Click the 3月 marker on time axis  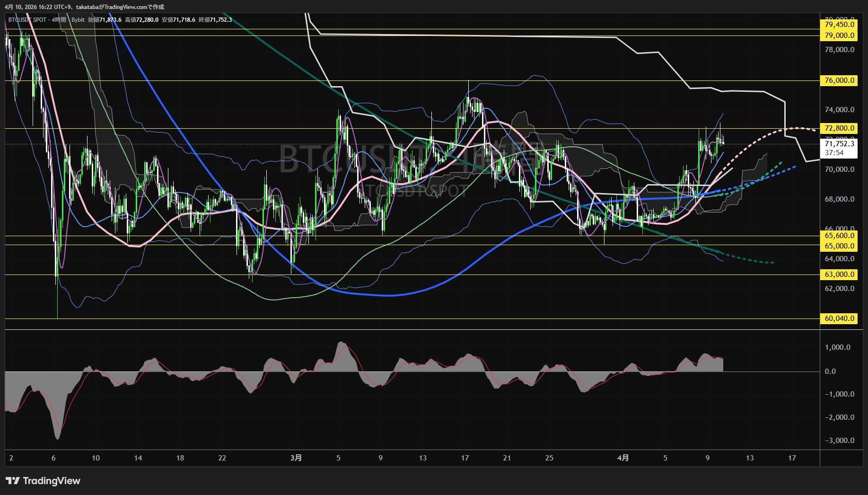[296, 458]
